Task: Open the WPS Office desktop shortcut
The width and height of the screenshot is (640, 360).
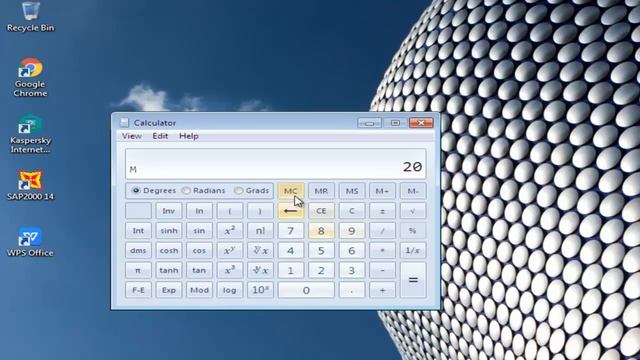Action: [x=30, y=242]
